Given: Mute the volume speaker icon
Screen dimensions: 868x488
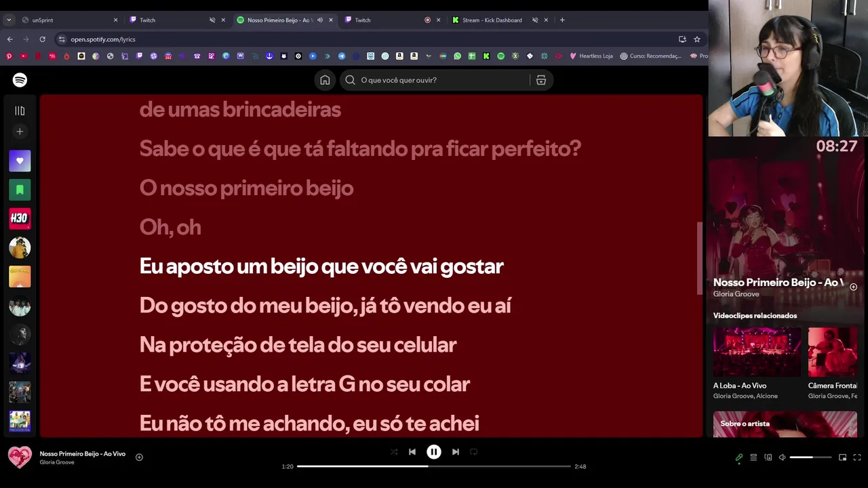Looking at the screenshot, I should pos(782,457).
